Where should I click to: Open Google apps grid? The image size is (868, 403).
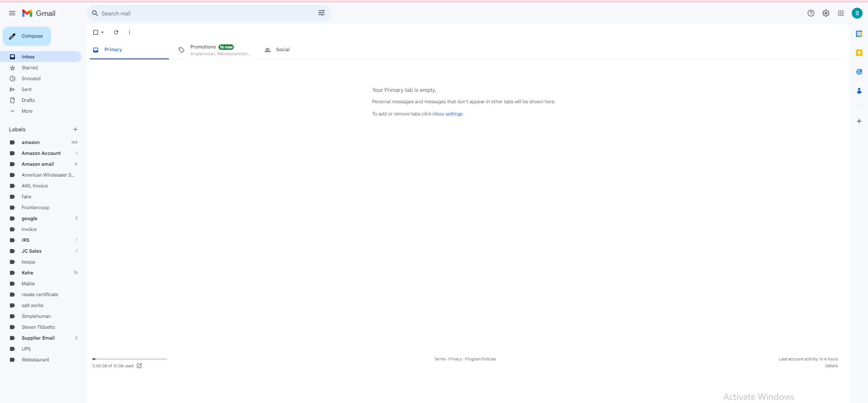(x=841, y=13)
